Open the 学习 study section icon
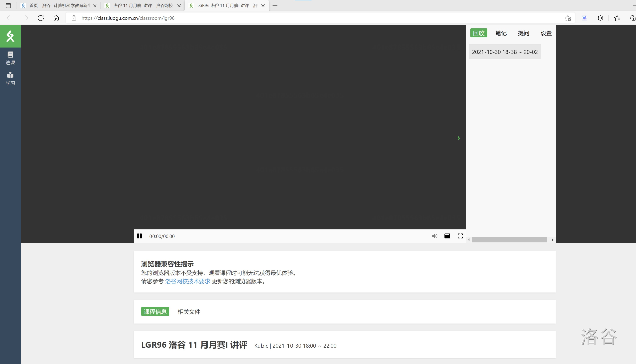The height and width of the screenshot is (364, 636). click(x=10, y=78)
